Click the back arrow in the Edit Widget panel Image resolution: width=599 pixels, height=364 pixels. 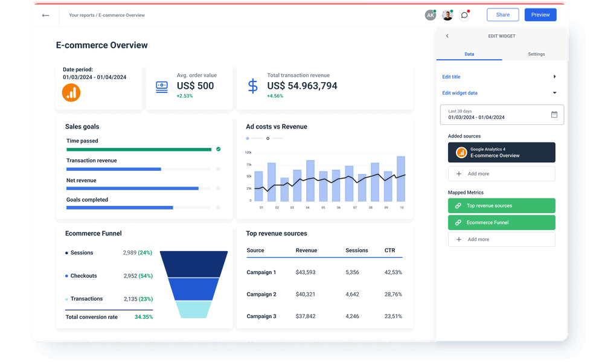click(x=447, y=36)
